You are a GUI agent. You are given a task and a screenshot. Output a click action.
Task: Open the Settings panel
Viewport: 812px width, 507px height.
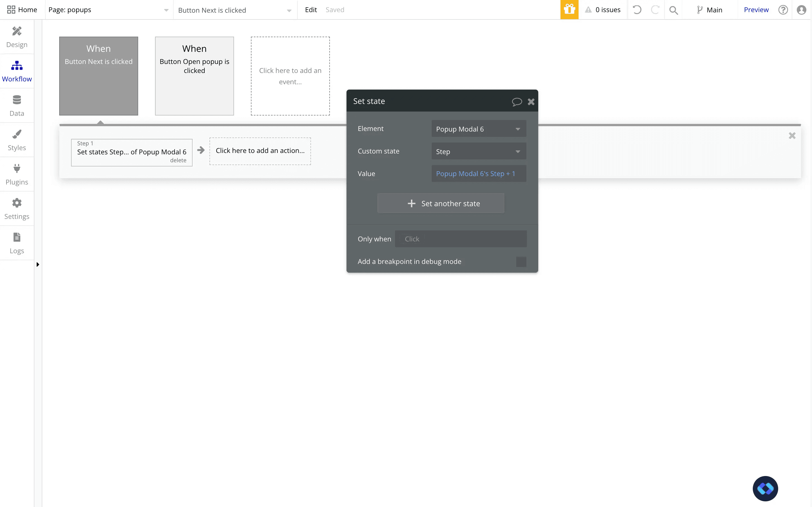tap(17, 208)
